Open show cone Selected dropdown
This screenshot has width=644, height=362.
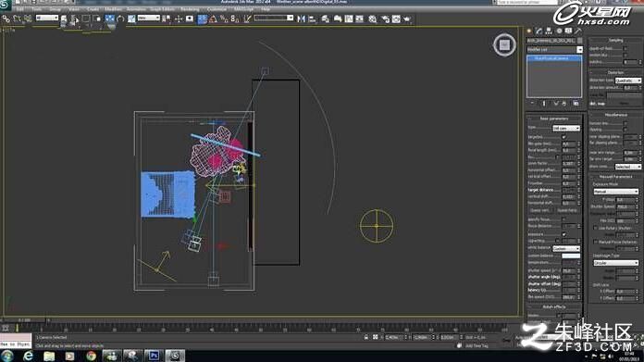coord(628,167)
